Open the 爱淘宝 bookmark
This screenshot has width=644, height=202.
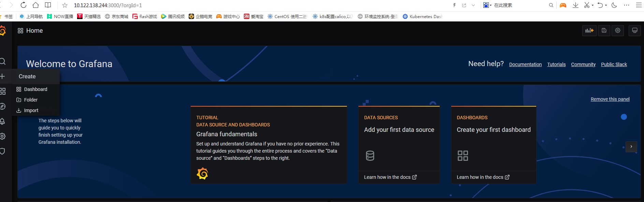(253, 16)
